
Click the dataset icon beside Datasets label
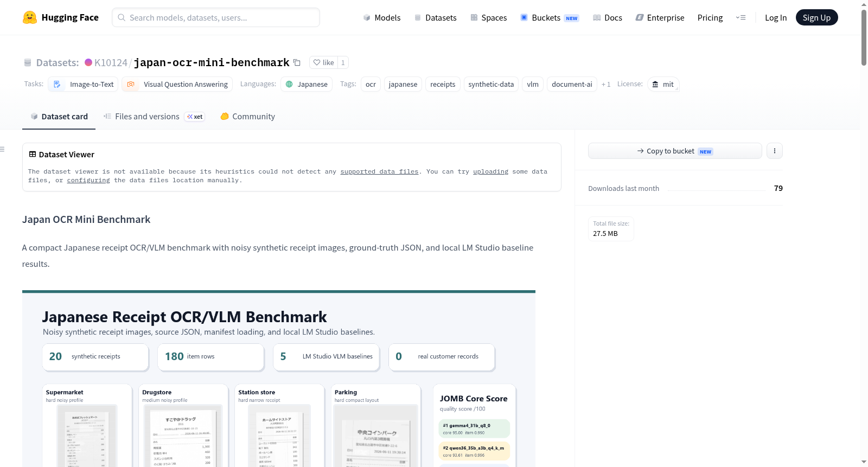tap(28, 63)
